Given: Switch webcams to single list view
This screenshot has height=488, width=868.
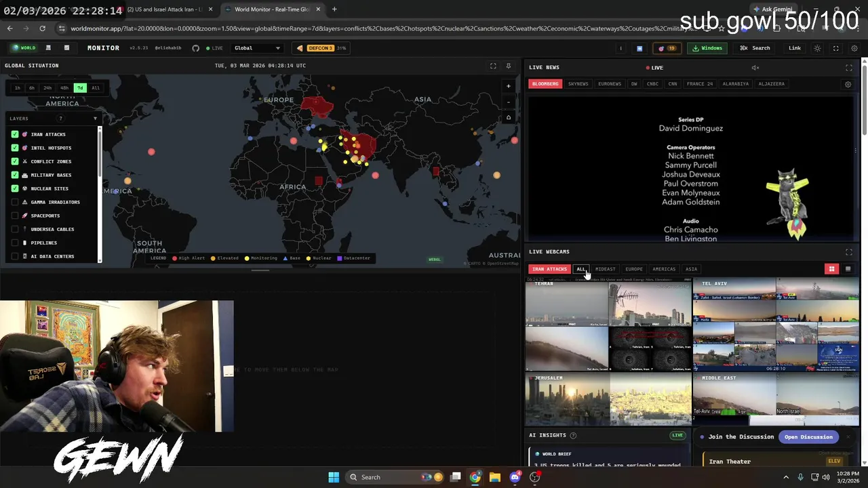Looking at the screenshot, I should 848,269.
